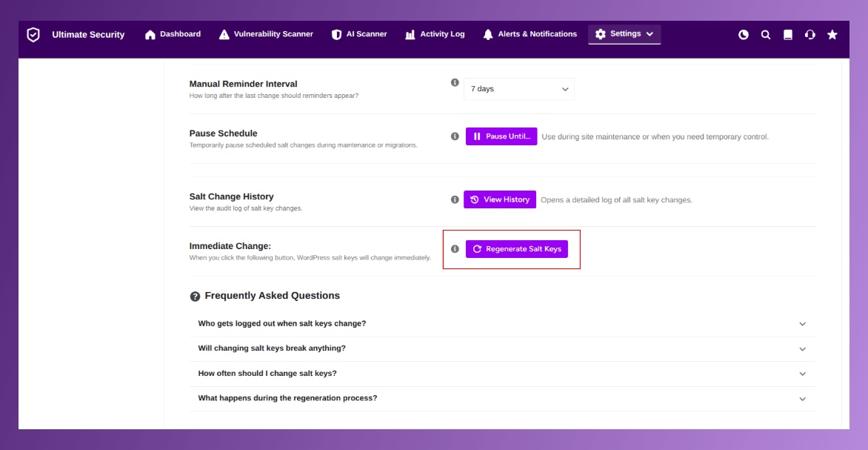Open Alerts & Notifications
The width and height of the screenshot is (868, 450).
point(530,34)
